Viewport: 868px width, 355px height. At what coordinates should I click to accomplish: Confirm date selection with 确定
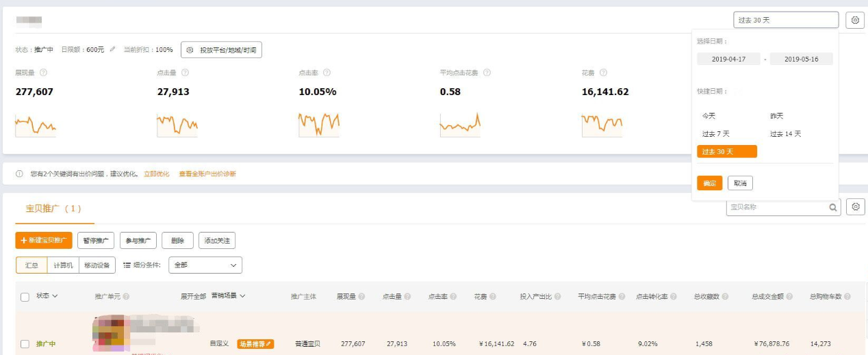click(709, 183)
